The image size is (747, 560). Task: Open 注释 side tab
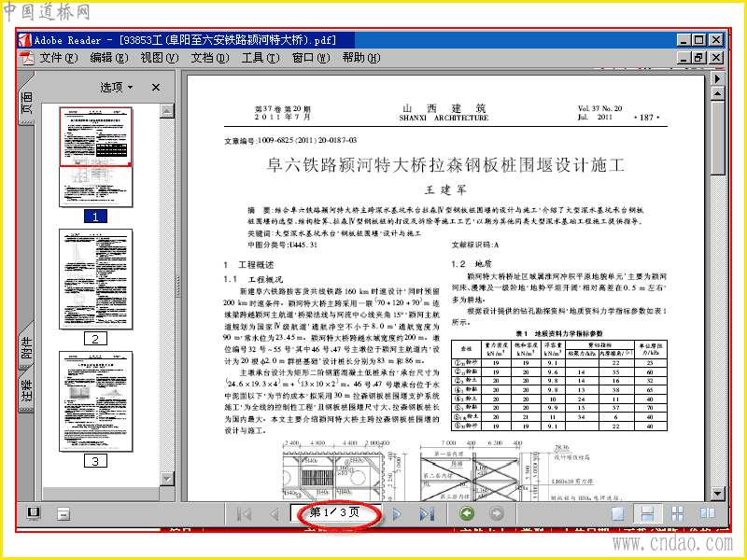click(x=27, y=390)
